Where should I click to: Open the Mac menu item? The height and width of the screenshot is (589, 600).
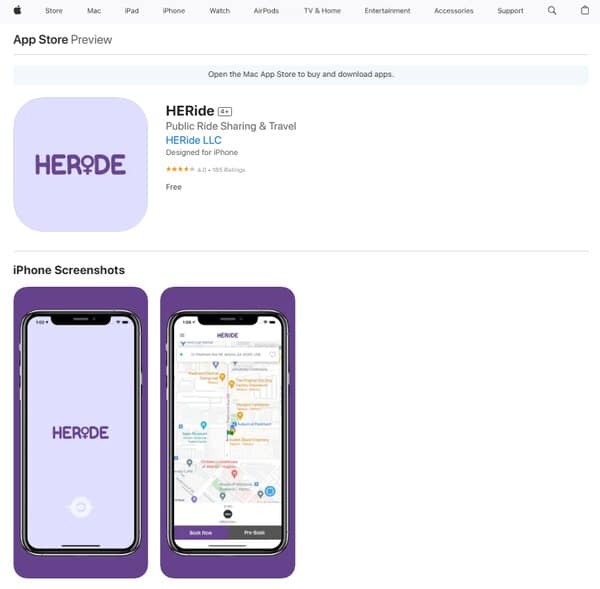tap(94, 11)
